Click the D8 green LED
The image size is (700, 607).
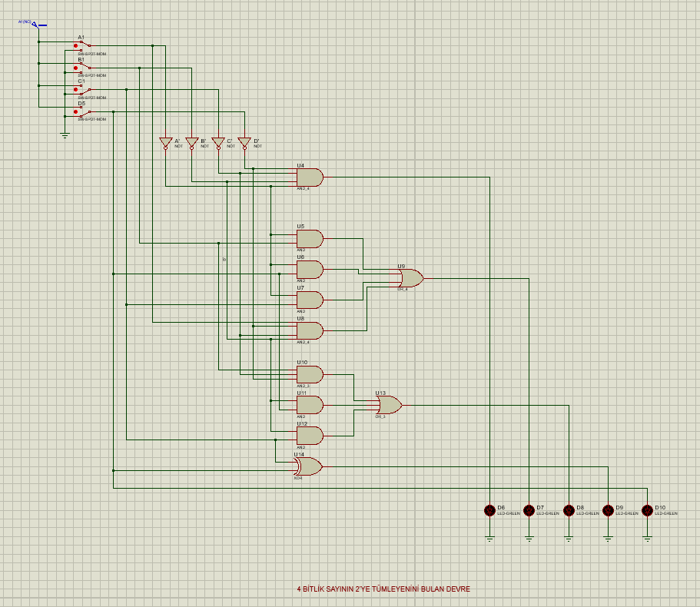tap(569, 510)
